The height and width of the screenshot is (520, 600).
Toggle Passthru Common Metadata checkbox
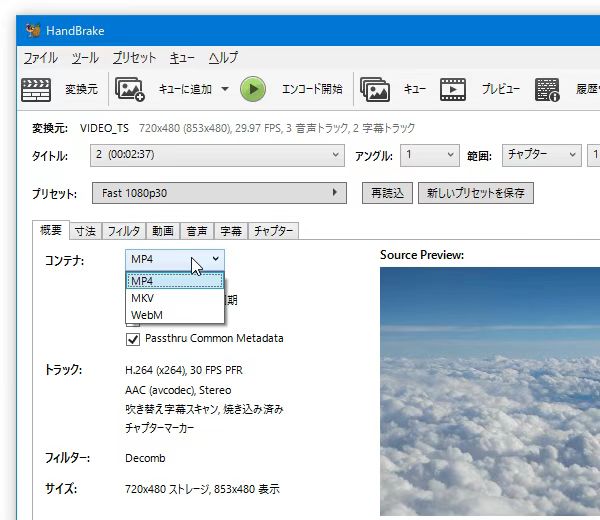click(133, 339)
